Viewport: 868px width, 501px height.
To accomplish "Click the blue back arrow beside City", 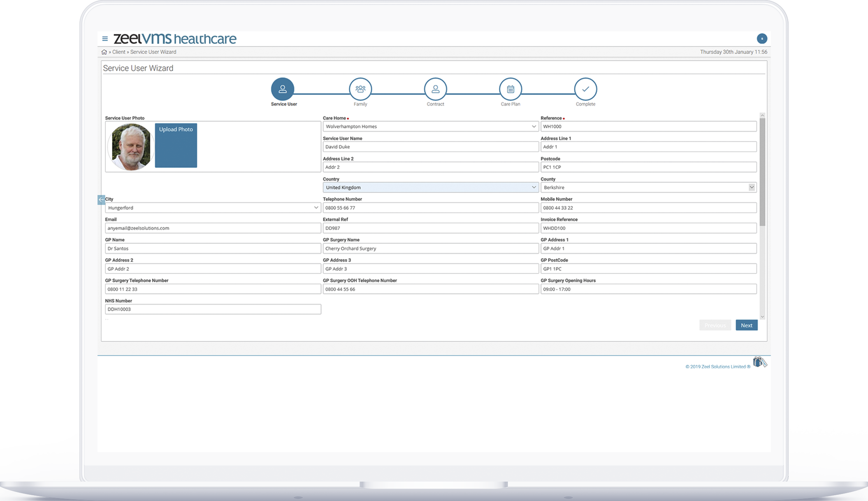I will (x=101, y=199).
